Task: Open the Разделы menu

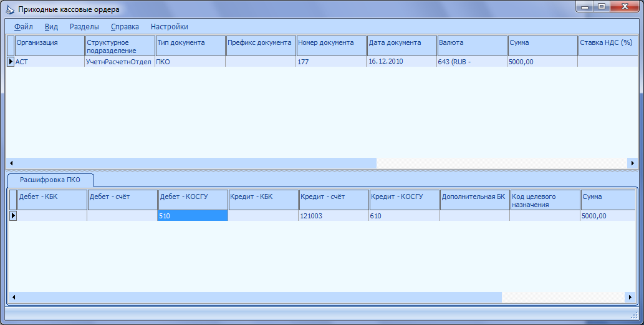Action: tap(84, 27)
